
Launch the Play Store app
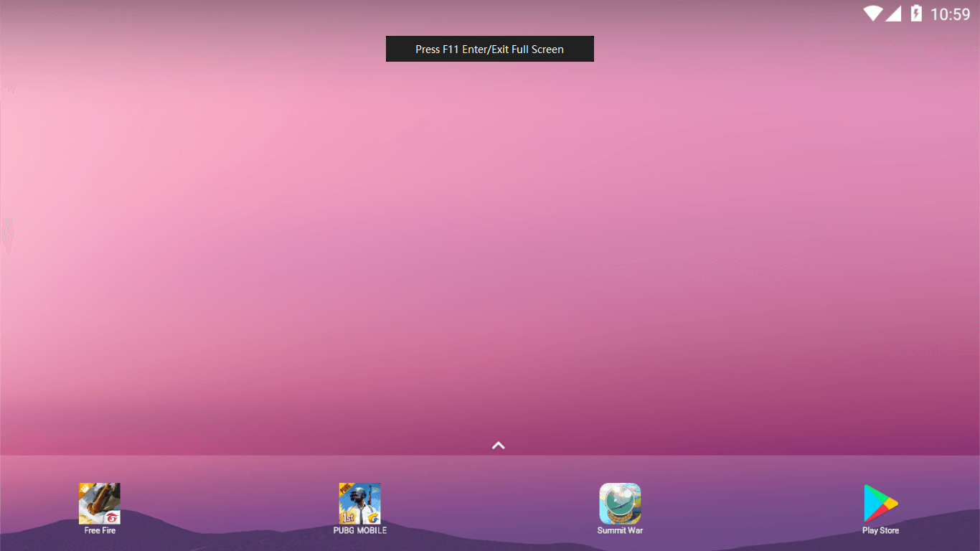pyautogui.click(x=881, y=504)
